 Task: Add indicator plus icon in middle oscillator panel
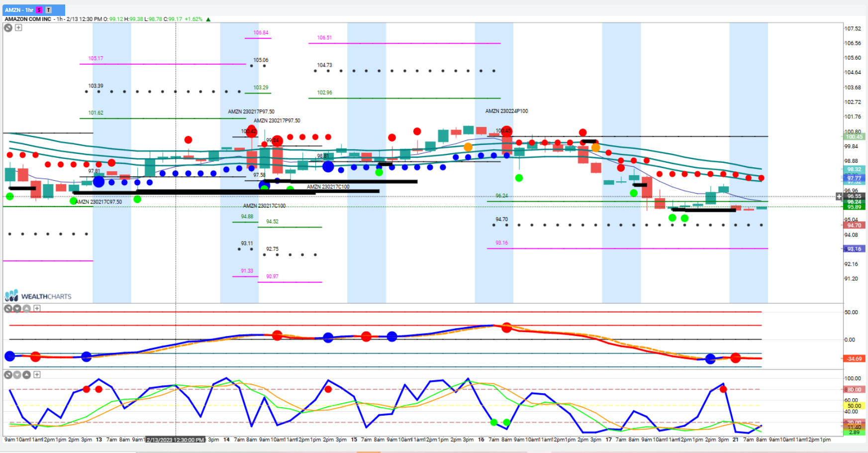[x=37, y=309]
